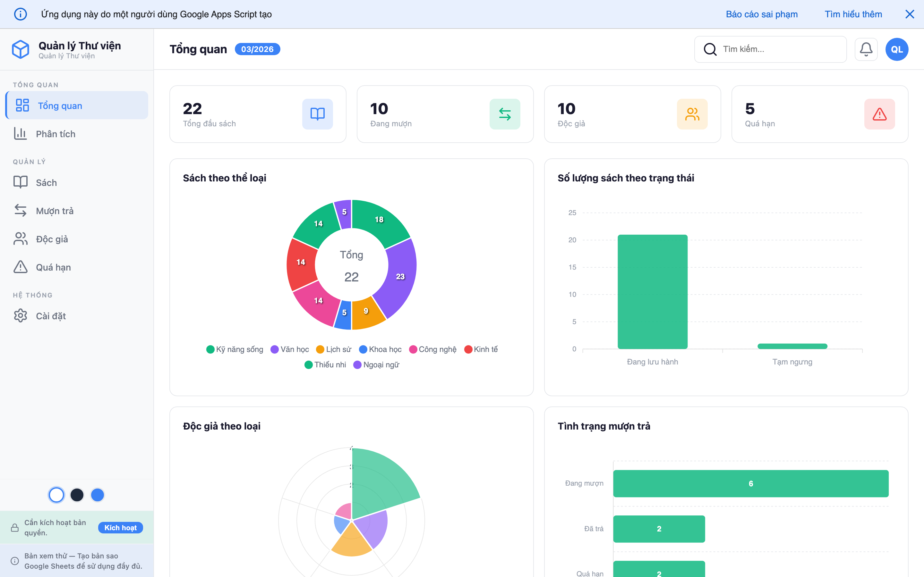Click the notification bell icon

click(x=866, y=49)
